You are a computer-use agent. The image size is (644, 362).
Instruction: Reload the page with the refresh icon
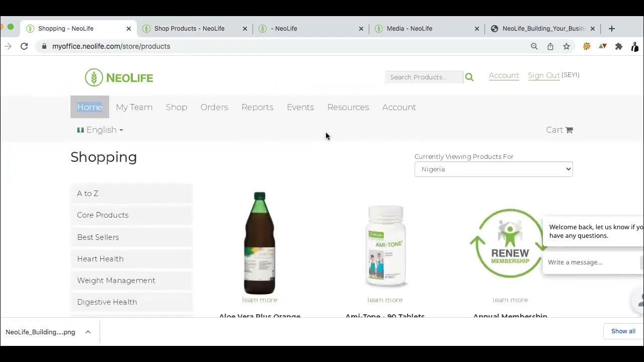[24, 46]
